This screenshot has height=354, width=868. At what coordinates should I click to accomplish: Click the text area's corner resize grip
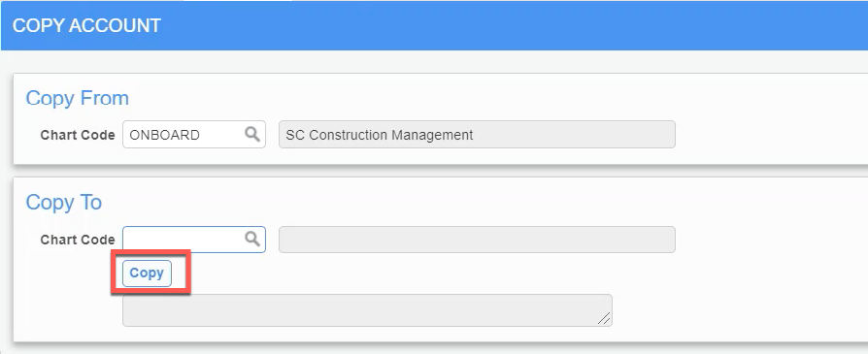click(x=604, y=318)
